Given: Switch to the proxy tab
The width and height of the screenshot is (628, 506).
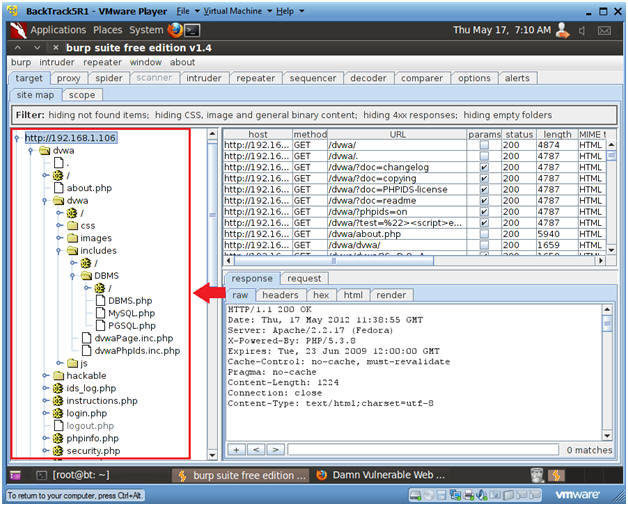Looking at the screenshot, I should coord(68,78).
